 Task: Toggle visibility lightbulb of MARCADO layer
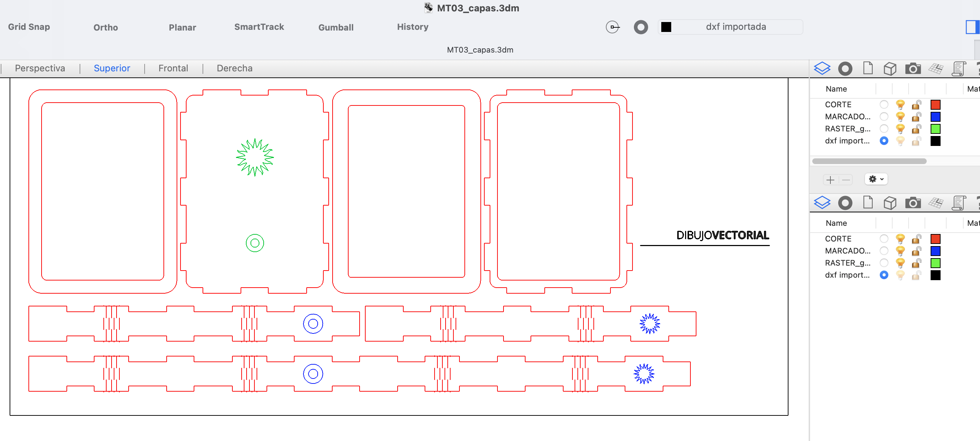900,116
